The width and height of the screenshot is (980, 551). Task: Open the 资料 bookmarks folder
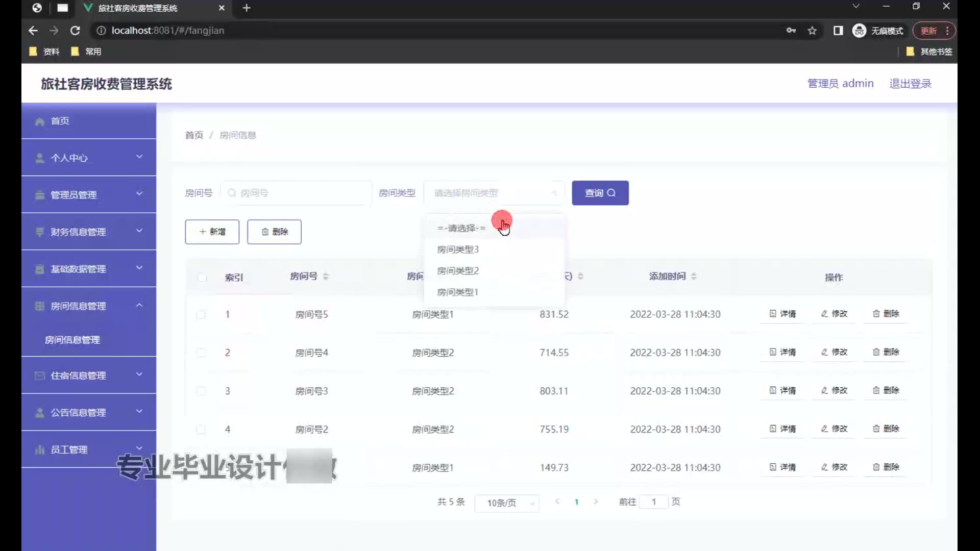44,52
